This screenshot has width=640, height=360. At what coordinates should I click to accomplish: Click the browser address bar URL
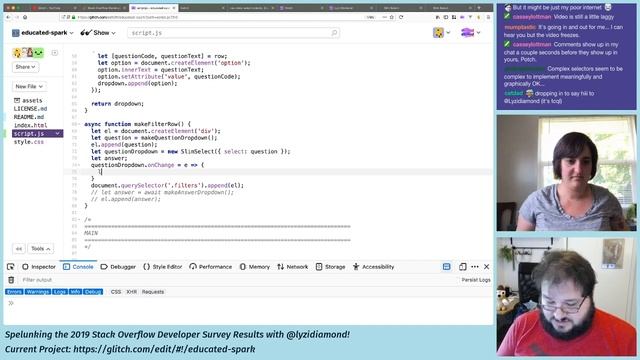click(129, 17)
